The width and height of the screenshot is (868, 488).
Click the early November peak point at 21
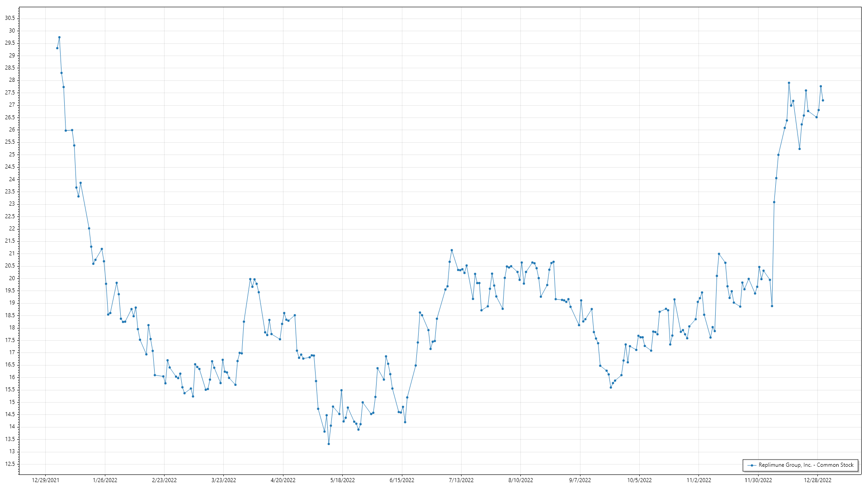(x=719, y=254)
